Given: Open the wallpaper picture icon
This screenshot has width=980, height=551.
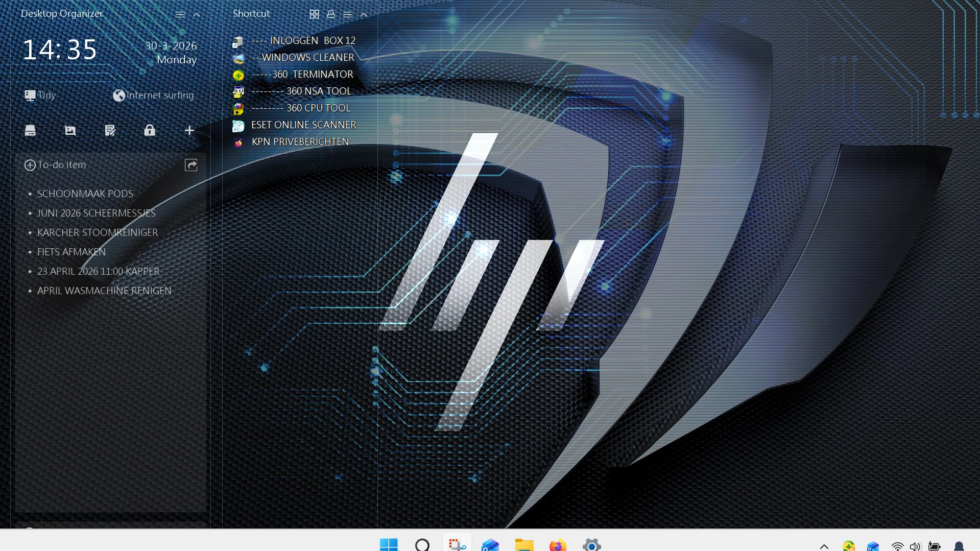Looking at the screenshot, I should pos(70,130).
